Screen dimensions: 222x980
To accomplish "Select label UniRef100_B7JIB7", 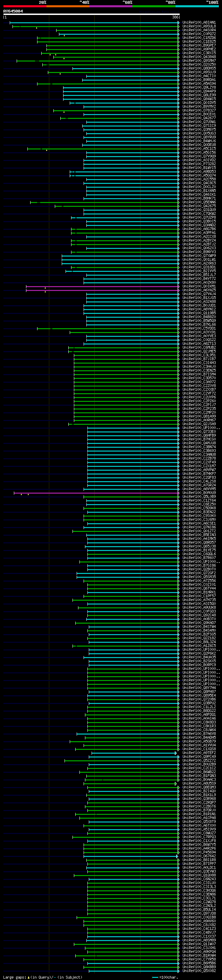I will 199,359.
